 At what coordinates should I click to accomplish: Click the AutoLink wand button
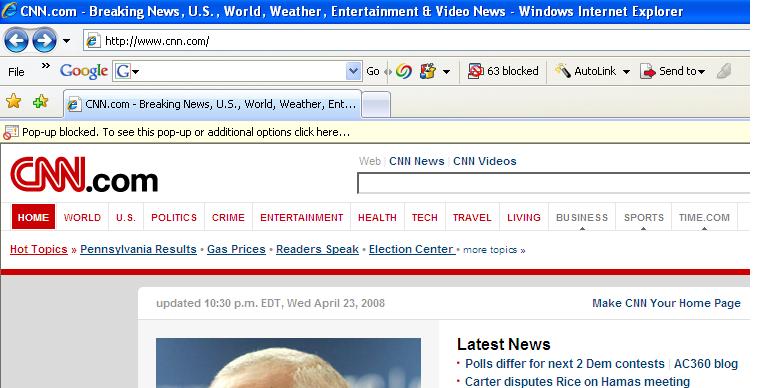(x=586, y=71)
